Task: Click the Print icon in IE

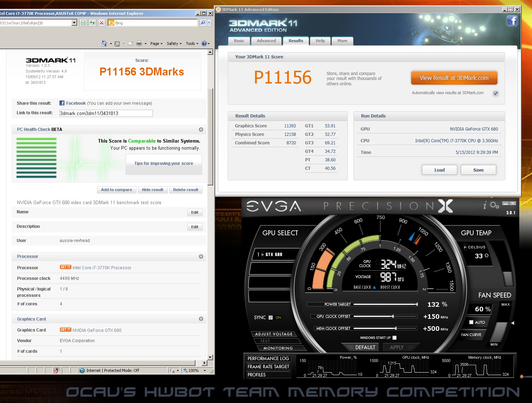Action: click(139, 44)
